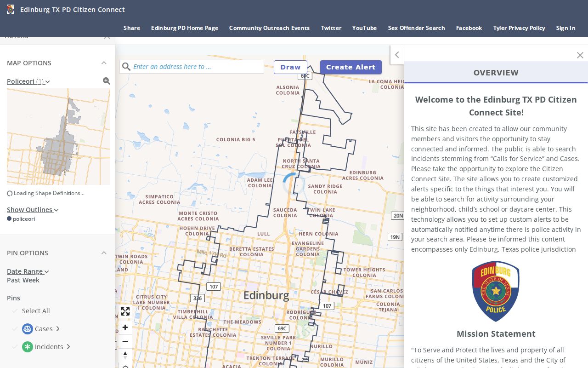Image resolution: width=588 pixels, height=368 pixels.
Task: Click the Cases scales icon
Action: coord(28,329)
